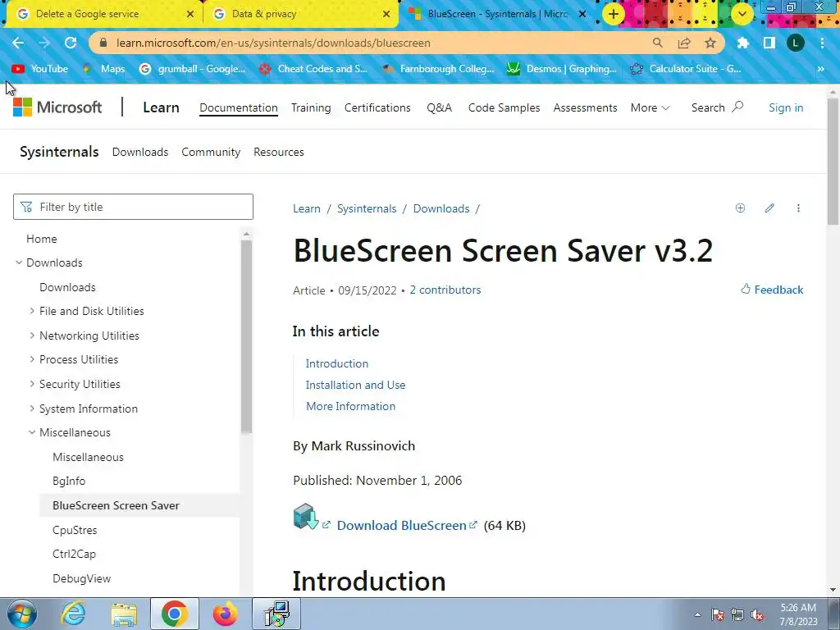This screenshot has width=840, height=630.
Task: Open the Training menu item
Action: [x=311, y=107]
